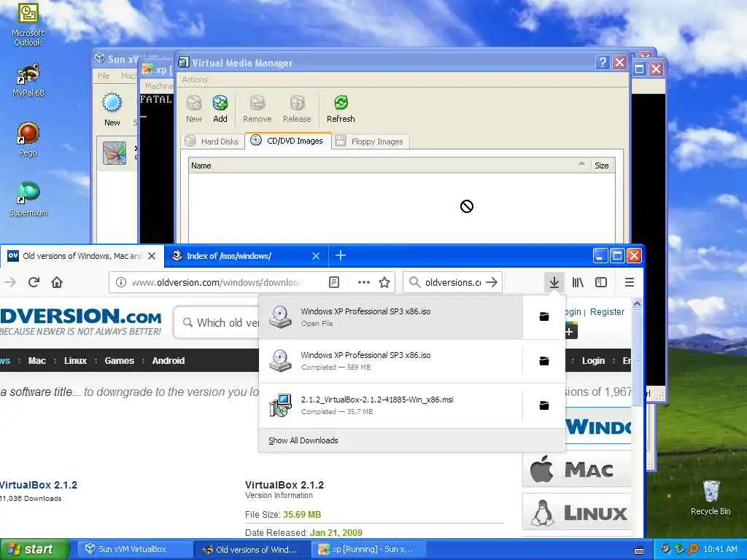Open MyPal 68 desktop shortcut
Viewport: 747px width, 560px height.
pyautogui.click(x=28, y=79)
